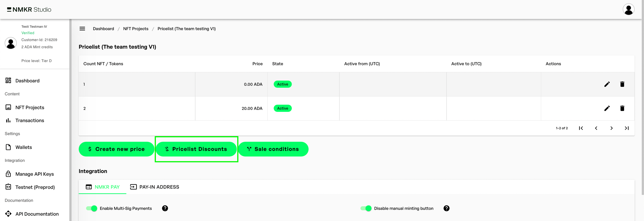Go to the previous pricelist page
The height and width of the screenshot is (221, 644).
(596, 128)
